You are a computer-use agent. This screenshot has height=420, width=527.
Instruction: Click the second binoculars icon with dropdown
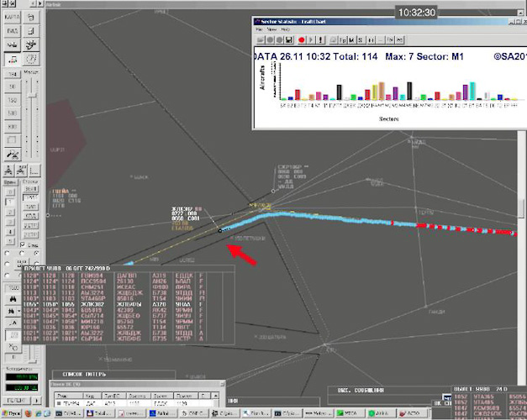click(11, 312)
